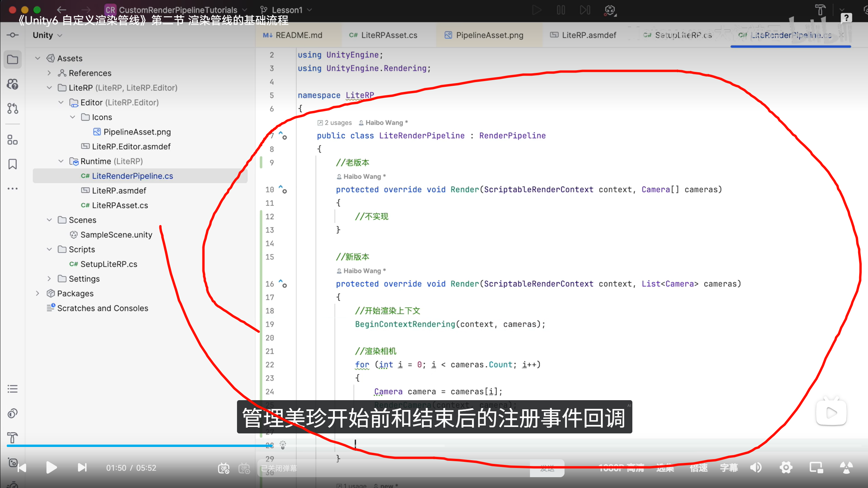Toggle the 字幕 subtitles button
The width and height of the screenshot is (868, 488).
[x=729, y=468]
